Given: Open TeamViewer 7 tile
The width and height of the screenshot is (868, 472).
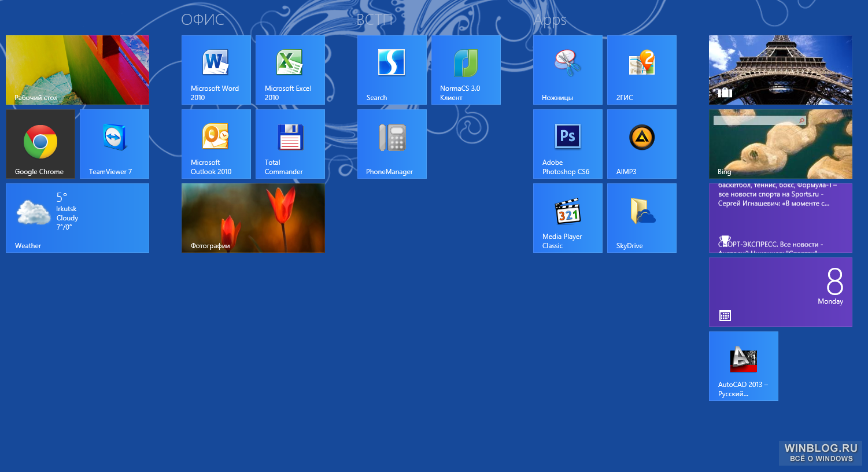Looking at the screenshot, I should (114, 144).
